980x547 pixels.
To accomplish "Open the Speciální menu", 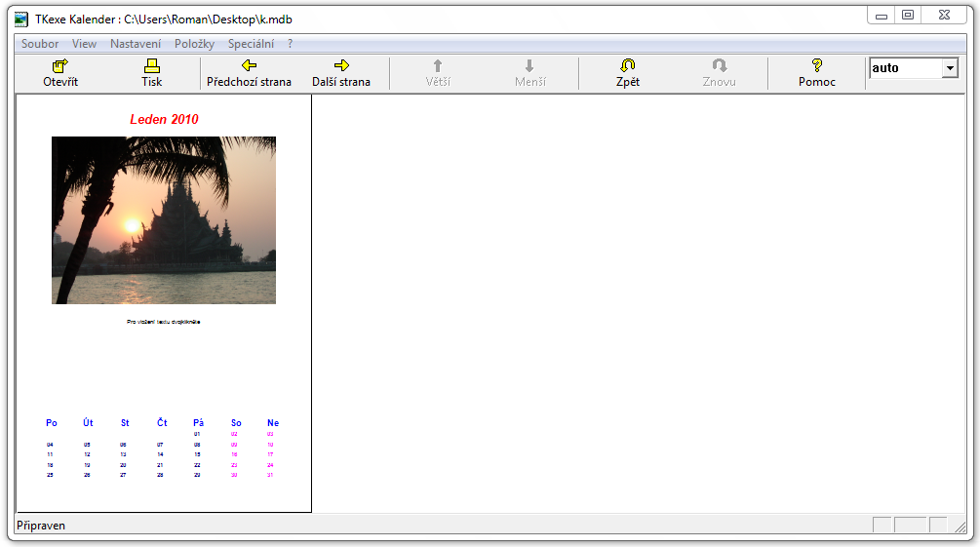I will coord(251,44).
